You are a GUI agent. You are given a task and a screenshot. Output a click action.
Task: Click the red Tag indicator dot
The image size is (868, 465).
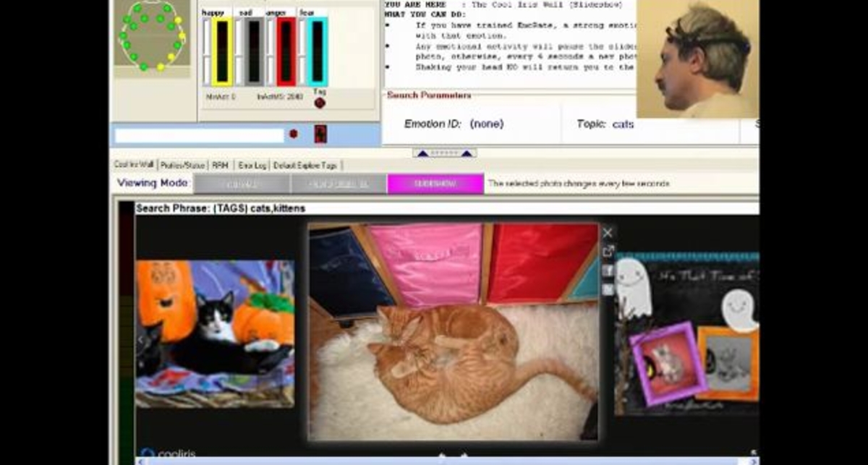coord(320,103)
